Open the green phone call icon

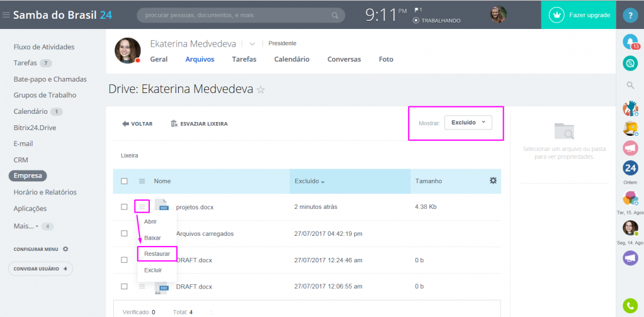630,306
